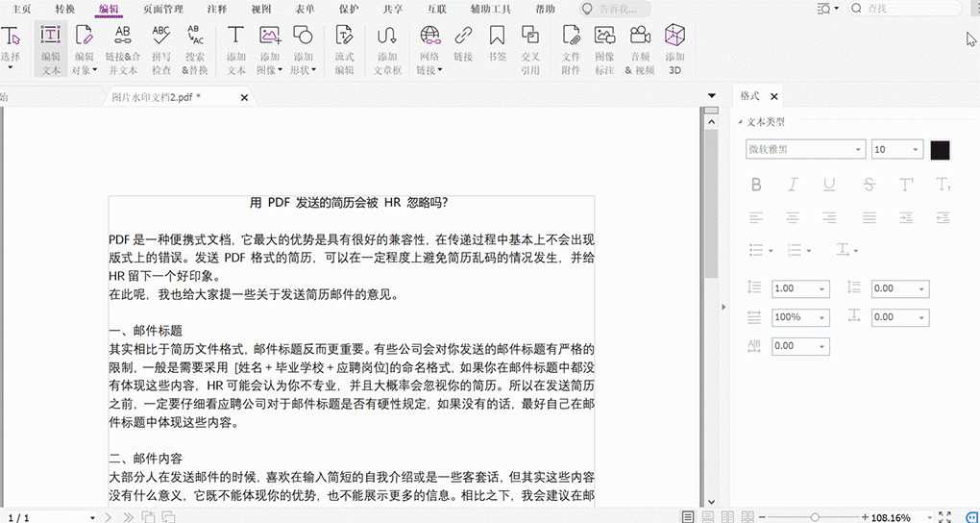Image resolution: width=980 pixels, height=523 pixels.
Task: Click the 选择 select tool icon
Action: coord(11,37)
